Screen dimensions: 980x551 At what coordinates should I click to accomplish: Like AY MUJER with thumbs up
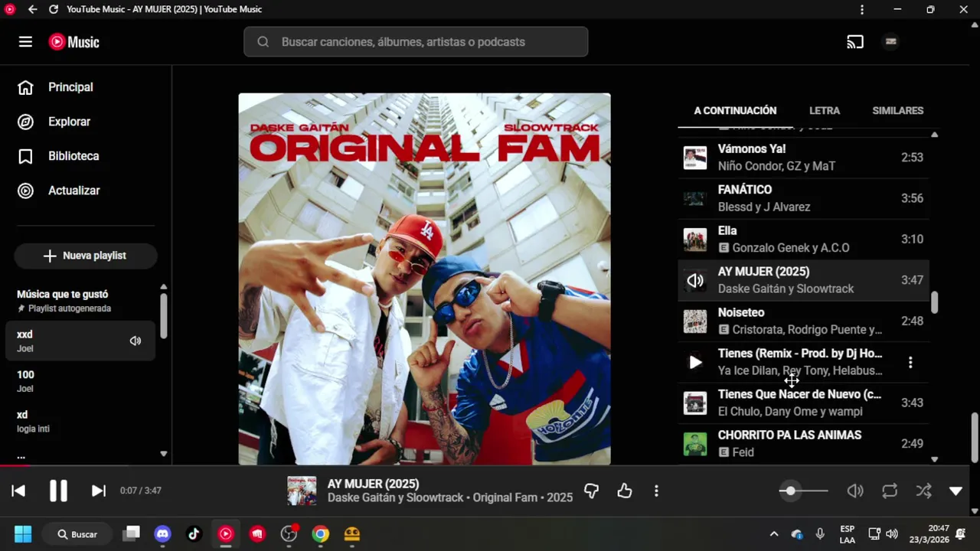[625, 491]
